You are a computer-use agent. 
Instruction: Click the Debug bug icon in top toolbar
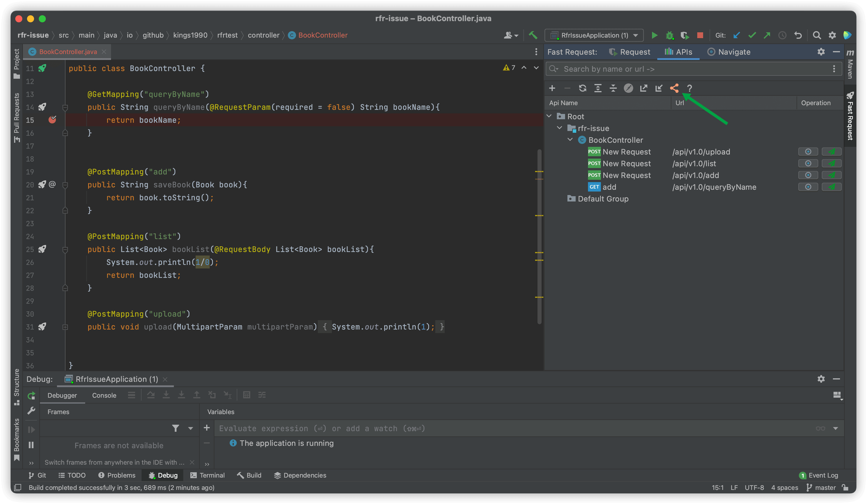point(669,35)
